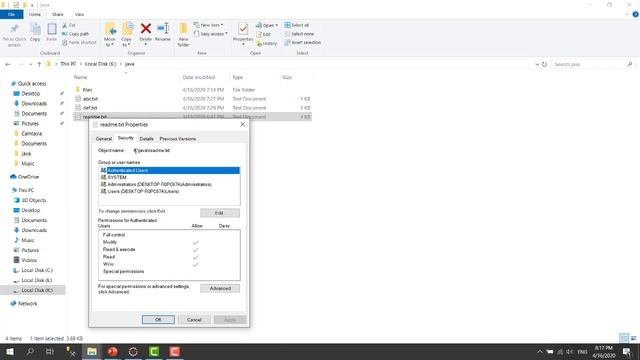The width and height of the screenshot is (640, 360).
Task: Select the files folder row
Action: 193,90
